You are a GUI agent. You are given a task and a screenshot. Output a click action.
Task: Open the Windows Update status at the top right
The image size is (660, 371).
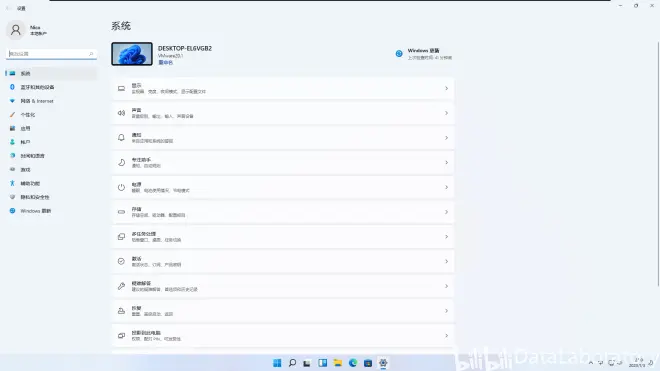coord(423,54)
